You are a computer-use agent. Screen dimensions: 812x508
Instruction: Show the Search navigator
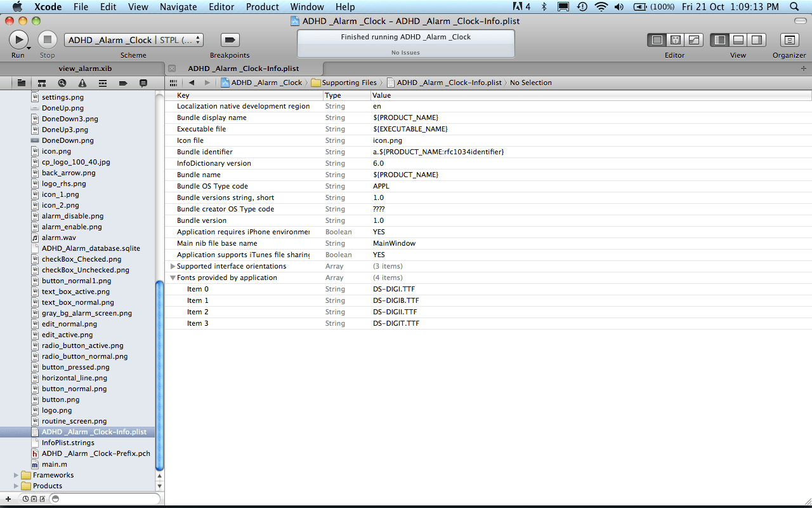62,83
